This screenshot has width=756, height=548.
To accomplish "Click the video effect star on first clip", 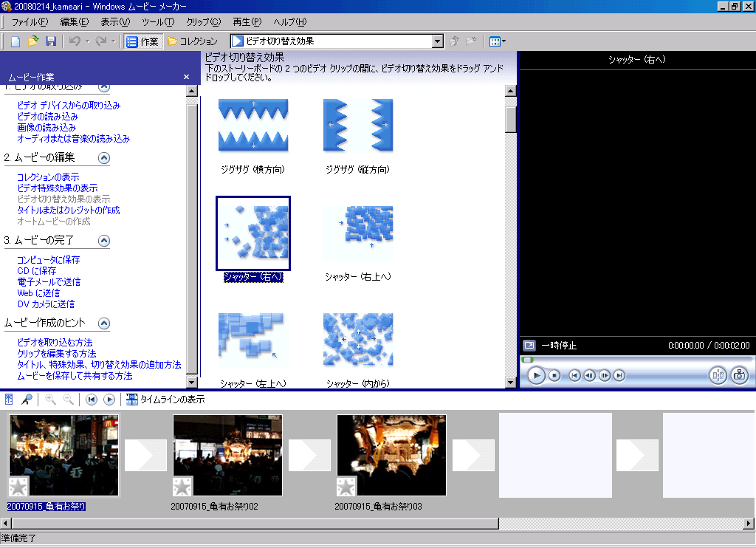I will [x=17, y=486].
